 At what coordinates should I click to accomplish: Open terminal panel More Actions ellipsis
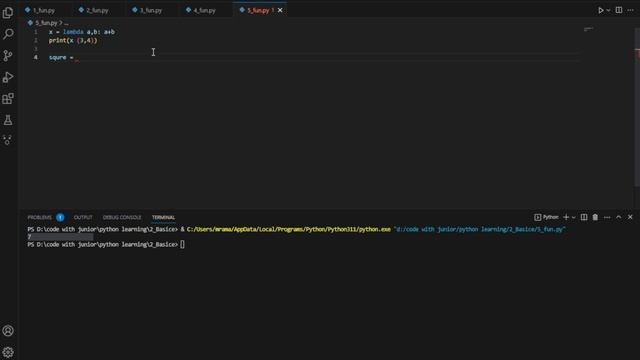coord(607,217)
